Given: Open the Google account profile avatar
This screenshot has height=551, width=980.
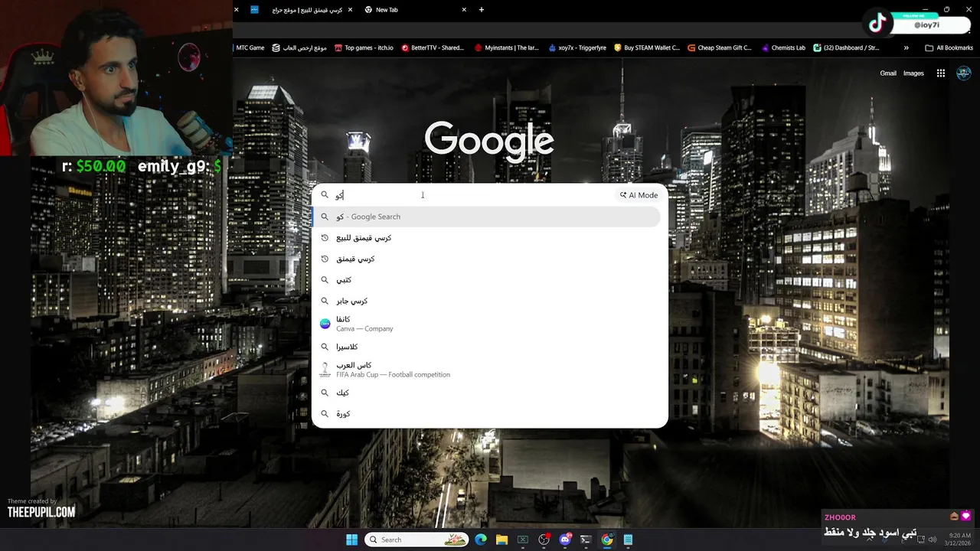Looking at the screenshot, I should 963,73.
